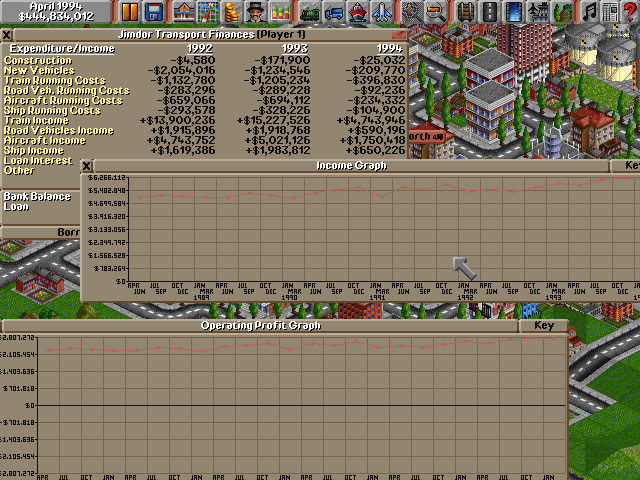
Task: Click the Ship Income row label
Action: coord(34,151)
